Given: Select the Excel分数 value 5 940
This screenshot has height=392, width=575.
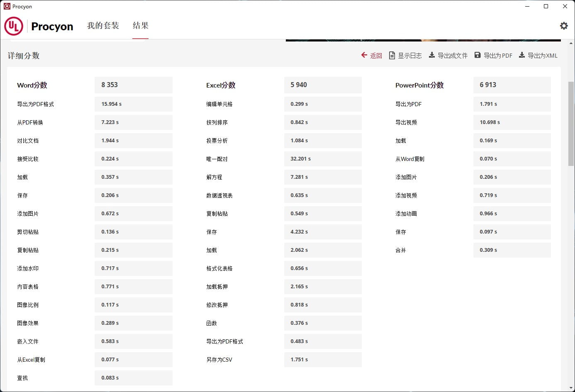Looking at the screenshot, I should [323, 85].
